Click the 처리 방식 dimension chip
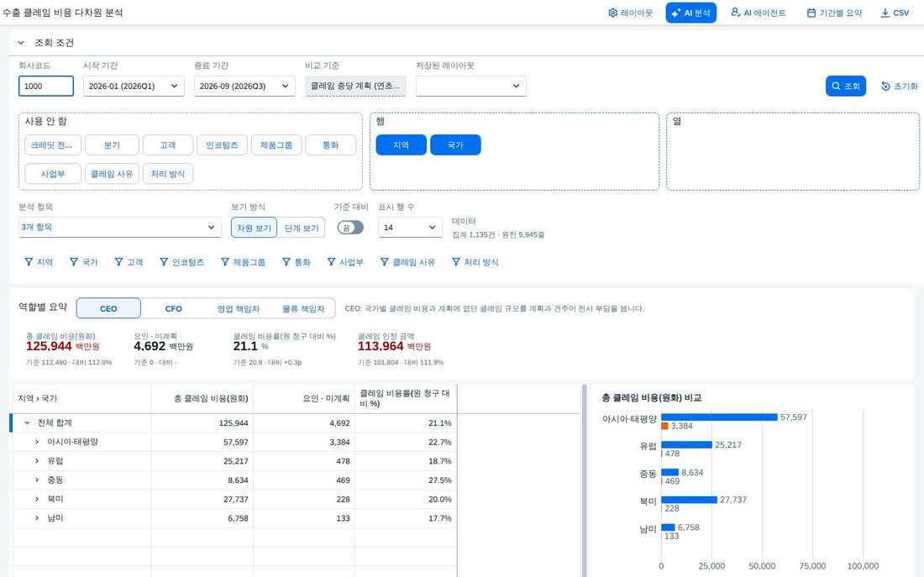This screenshot has width=924, height=577. [168, 174]
